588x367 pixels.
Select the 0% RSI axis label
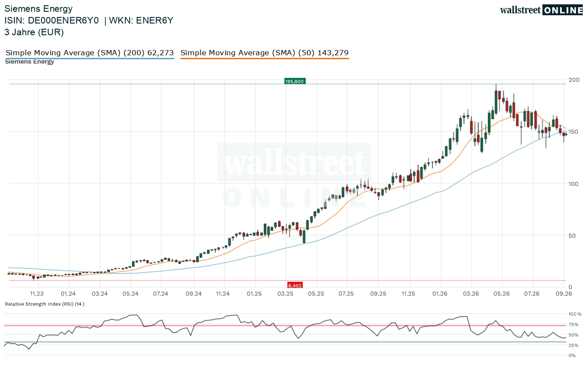[x=572, y=356]
